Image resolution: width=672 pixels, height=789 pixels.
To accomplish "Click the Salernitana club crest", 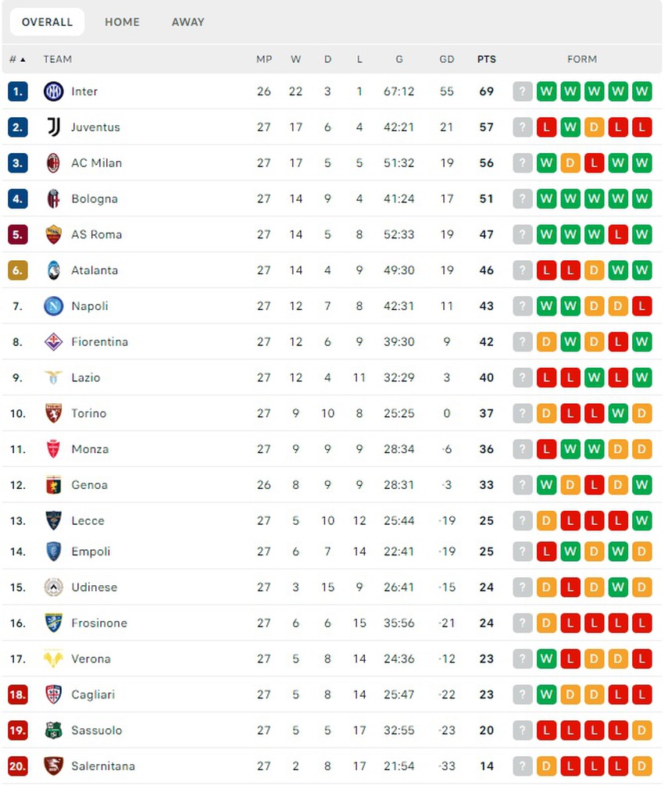I will pyautogui.click(x=52, y=766).
